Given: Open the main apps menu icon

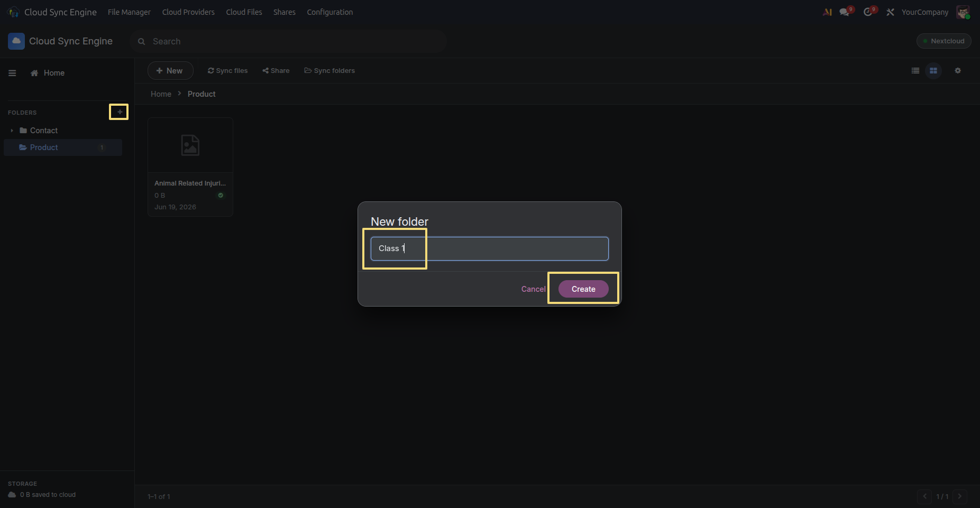Looking at the screenshot, I should click(x=14, y=12).
